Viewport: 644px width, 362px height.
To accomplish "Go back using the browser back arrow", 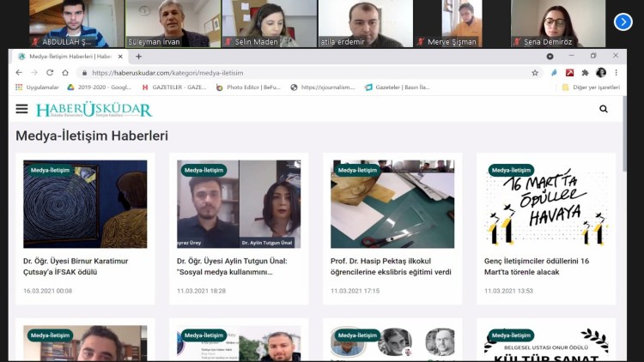I will (x=20, y=73).
